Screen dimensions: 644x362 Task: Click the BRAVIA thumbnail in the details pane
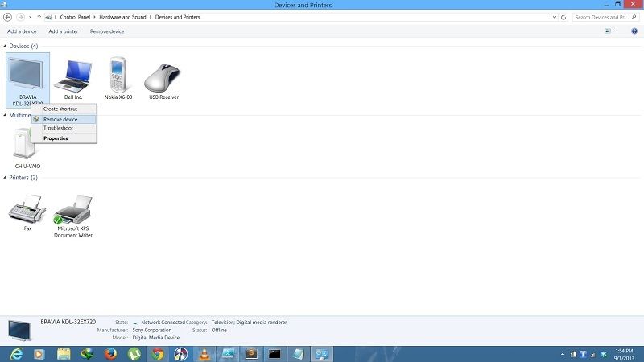point(19,331)
